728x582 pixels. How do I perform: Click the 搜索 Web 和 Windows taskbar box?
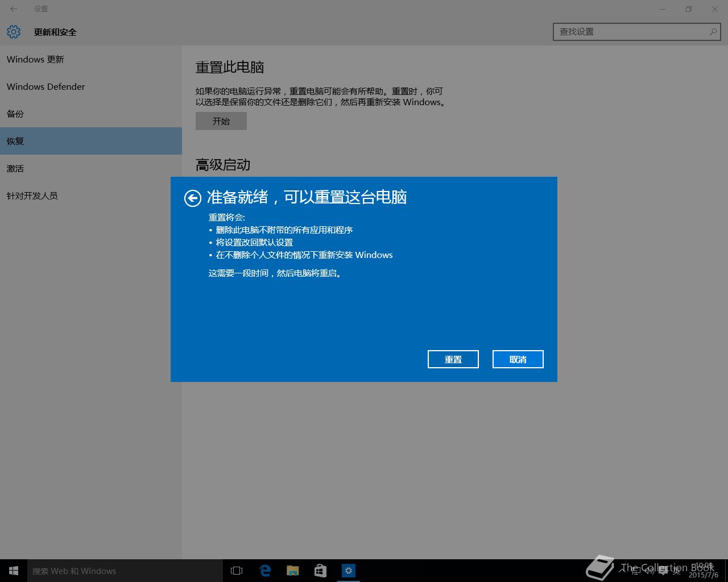pyautogui.click(x=125, y=571)
